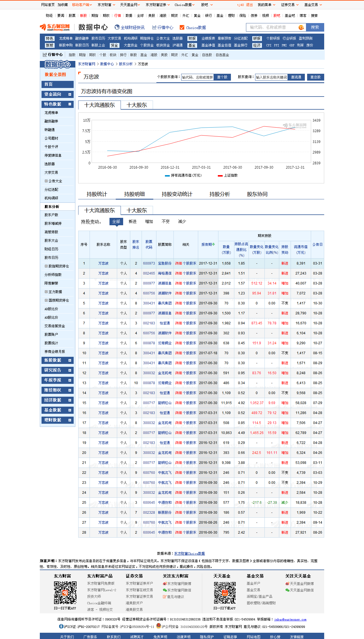Click green sort arrow beside 报告期
This screenshot has width=364, height=639.
(214, 244)
